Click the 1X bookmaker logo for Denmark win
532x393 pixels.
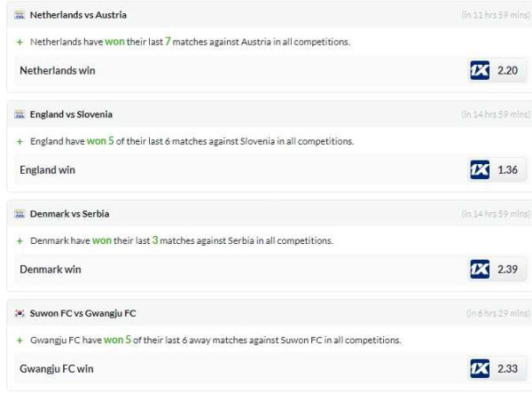click(x=480, y=269)
